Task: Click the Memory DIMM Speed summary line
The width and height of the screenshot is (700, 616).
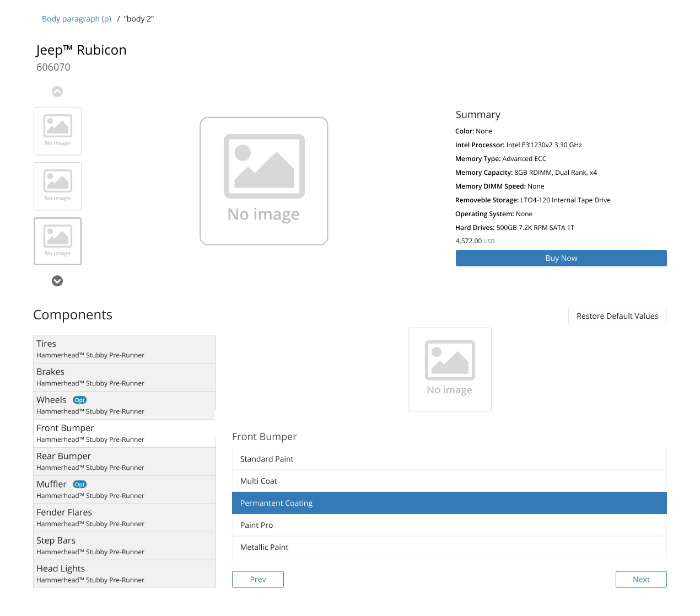Action: coord(500,186)
